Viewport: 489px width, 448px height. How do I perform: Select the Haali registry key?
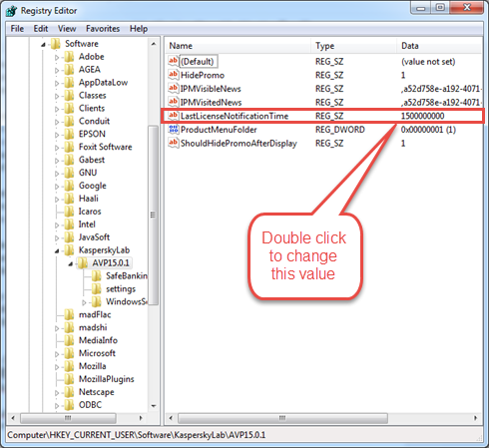[x=89, y=199]
